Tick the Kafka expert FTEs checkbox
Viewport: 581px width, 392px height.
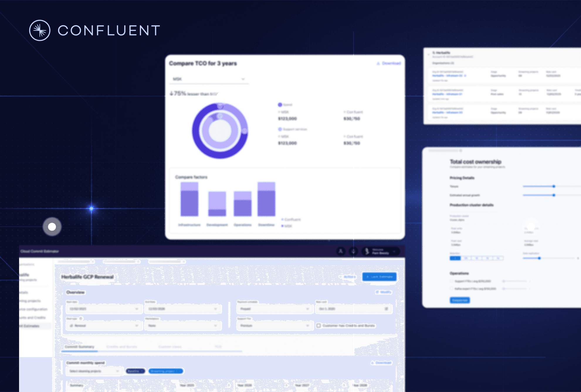tap(452, 289)
